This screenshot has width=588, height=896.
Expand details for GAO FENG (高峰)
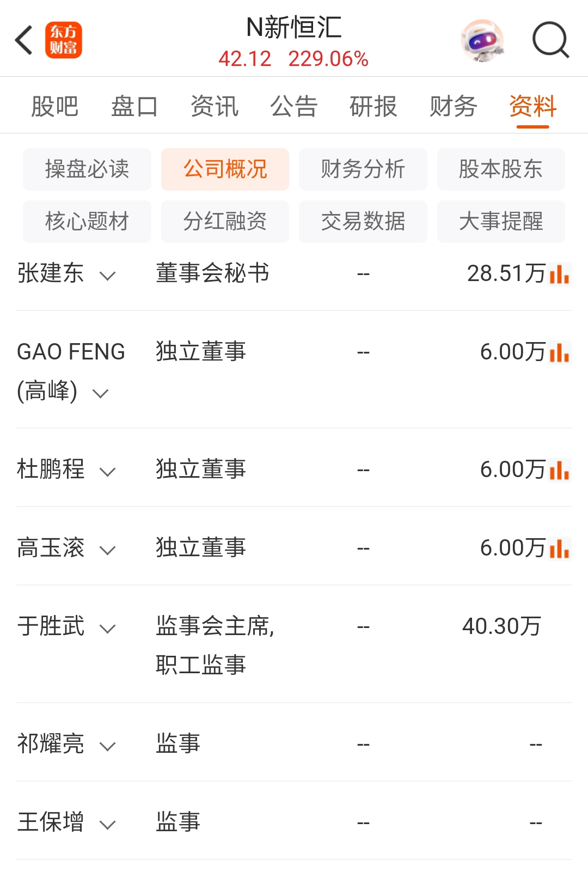click(101, 393)
